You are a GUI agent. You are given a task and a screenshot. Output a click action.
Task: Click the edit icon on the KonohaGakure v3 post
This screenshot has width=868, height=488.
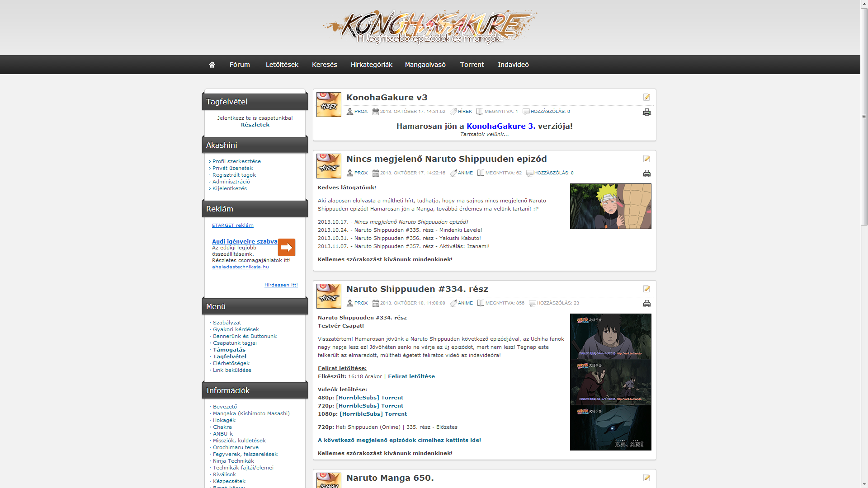[646, 97]
